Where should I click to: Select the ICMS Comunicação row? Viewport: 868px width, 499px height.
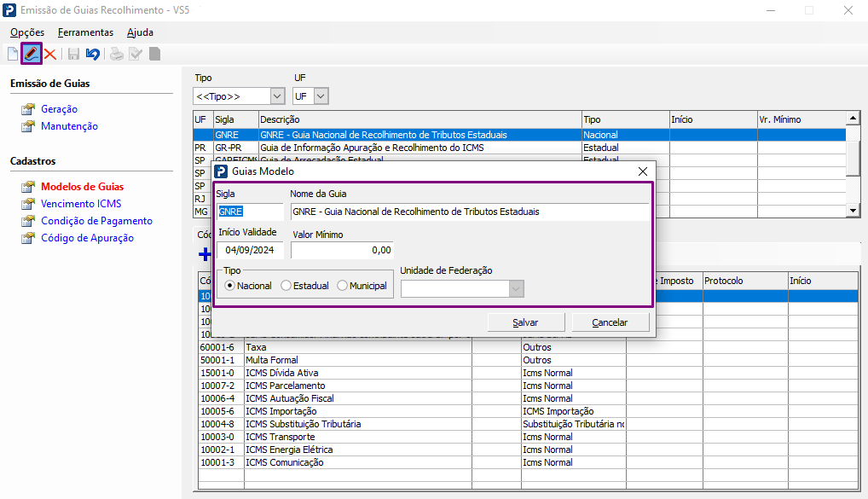pyautogui.click(x=528, y=462)
